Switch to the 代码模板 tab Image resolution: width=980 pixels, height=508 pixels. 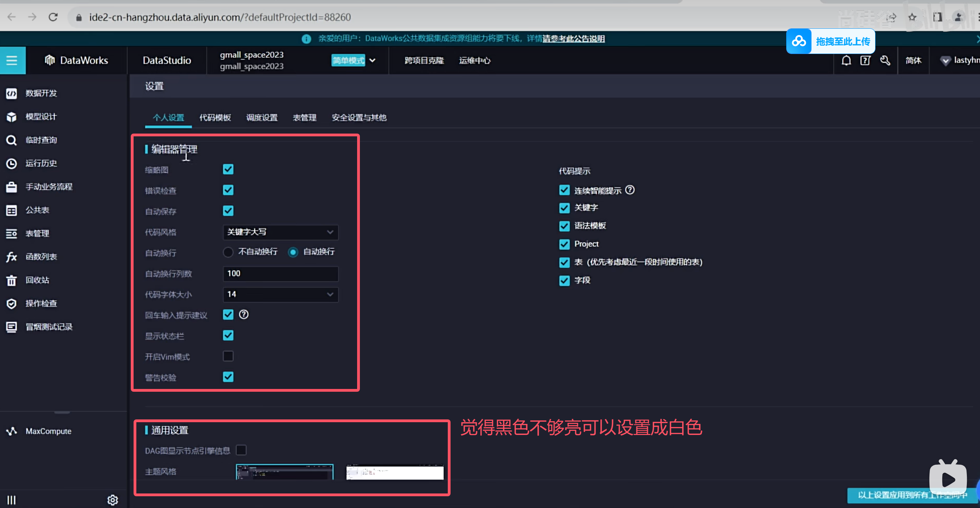[215, 118]
